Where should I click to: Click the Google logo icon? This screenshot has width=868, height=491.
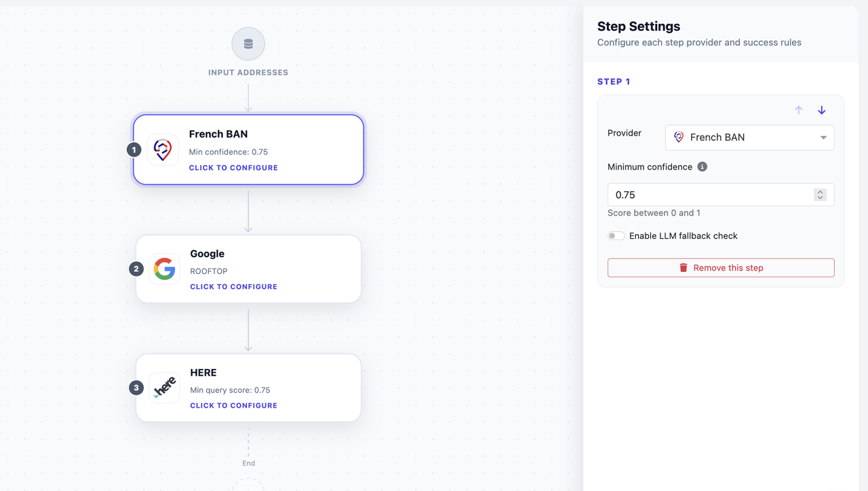(x=164, y=269)
